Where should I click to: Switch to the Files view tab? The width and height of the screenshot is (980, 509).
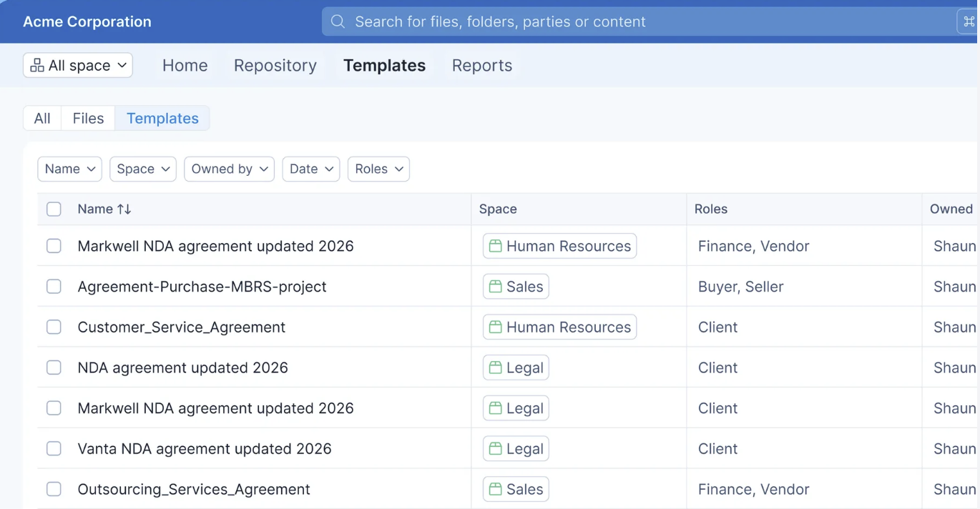(88, 118)
